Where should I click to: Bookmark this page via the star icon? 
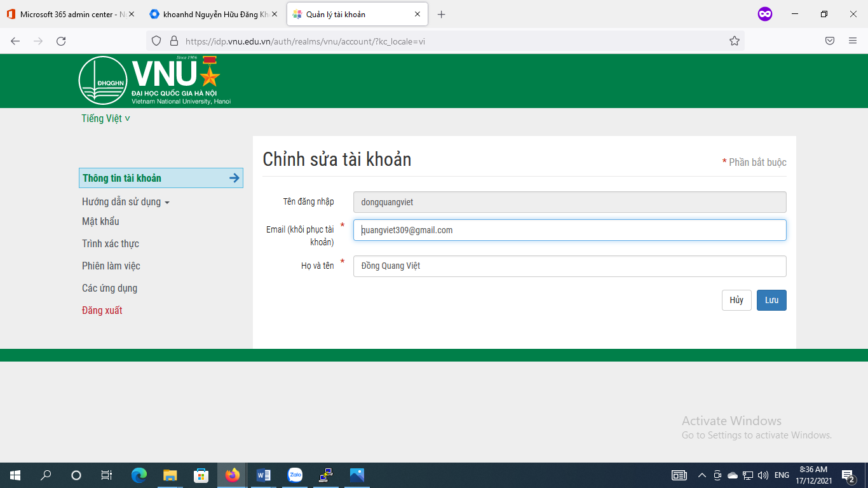click(x=734, y=40)
